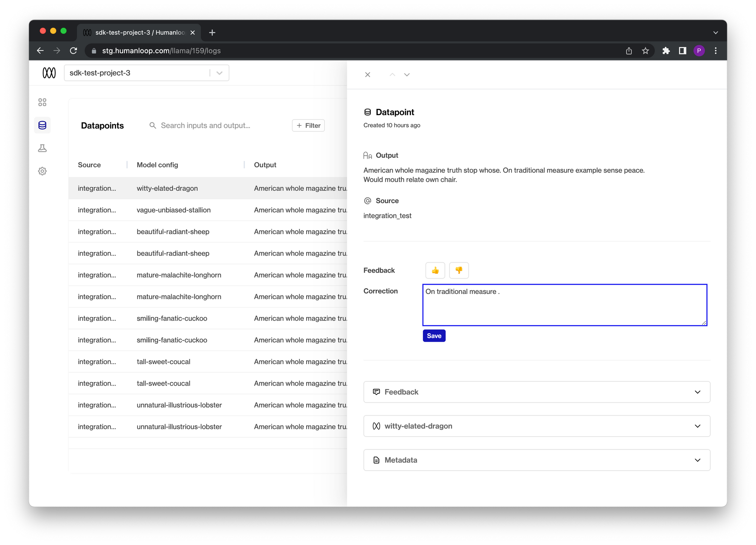Click the thumbs up feedback button

[x=435, y=270]
